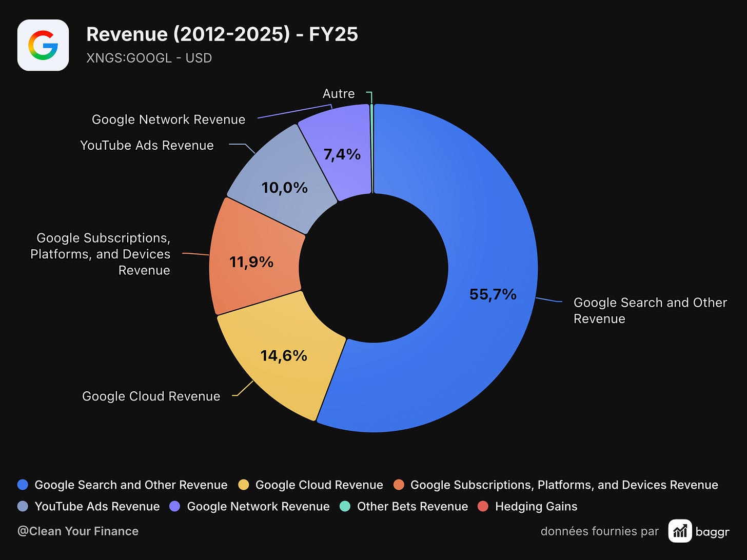Toggle the "YouTube Ads Revenue" legend label
This screenshot has width=747, height=560.
(97, 506)
